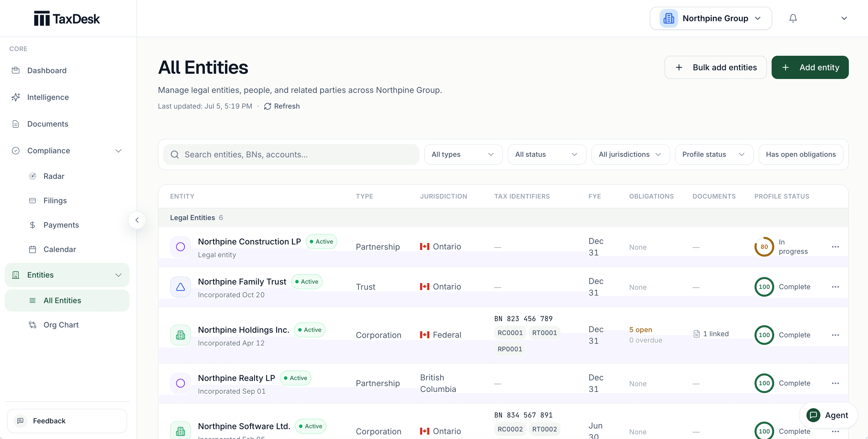The height and width of the screenshot is (439, 868).
Task: Open Intelligence page
Action: pyautogui.click(x=67, y=97)
